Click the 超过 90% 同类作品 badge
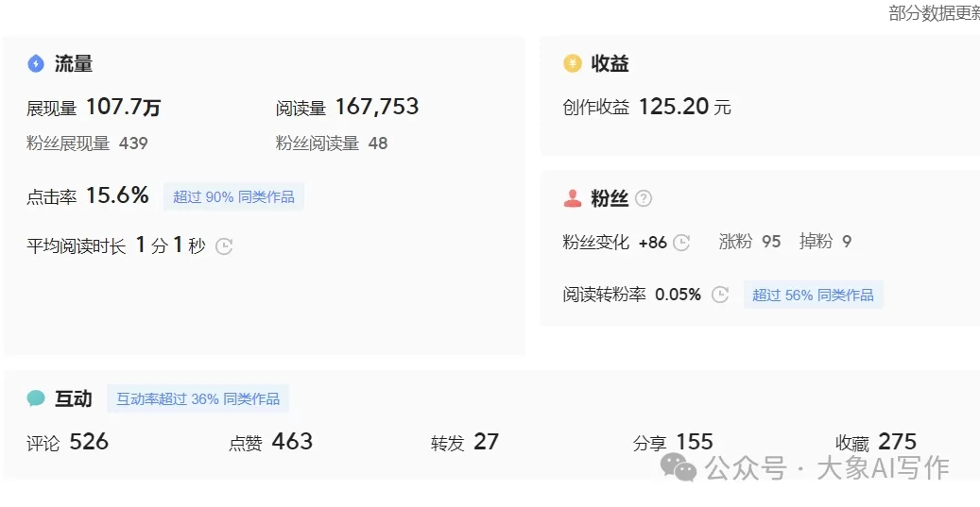The height and width of the screenshot is (507, 980). 233,197
